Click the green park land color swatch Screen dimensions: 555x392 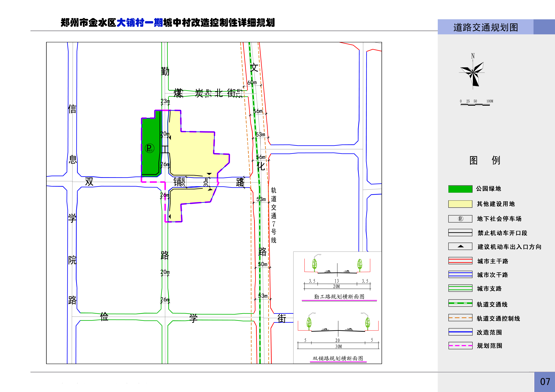[x=460, y=189]
